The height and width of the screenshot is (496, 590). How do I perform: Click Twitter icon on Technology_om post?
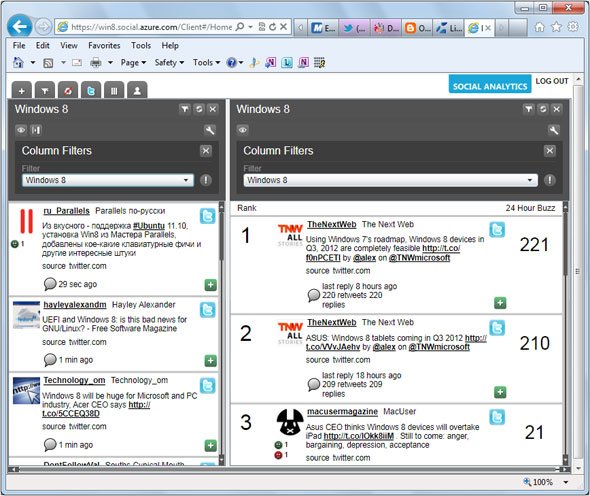(x=208, y=386)
